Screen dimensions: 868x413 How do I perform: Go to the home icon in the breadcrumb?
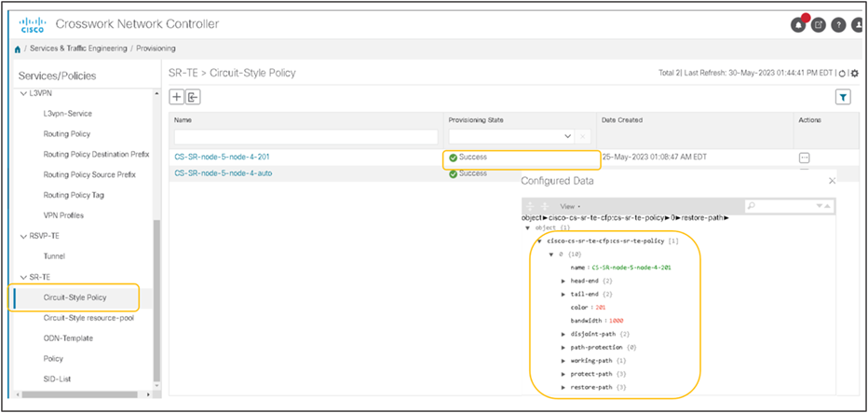(x=19, y=48)
